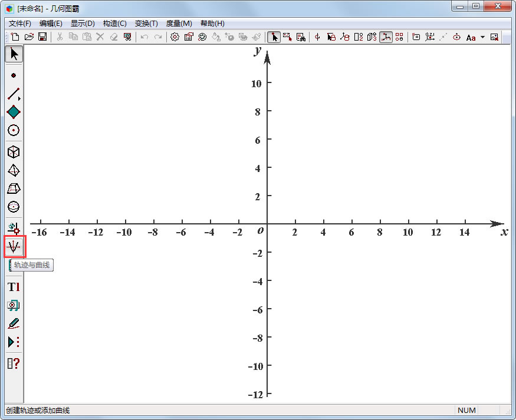Toggle the grid dots display button

pyautogui.click(x=400, y=37)
